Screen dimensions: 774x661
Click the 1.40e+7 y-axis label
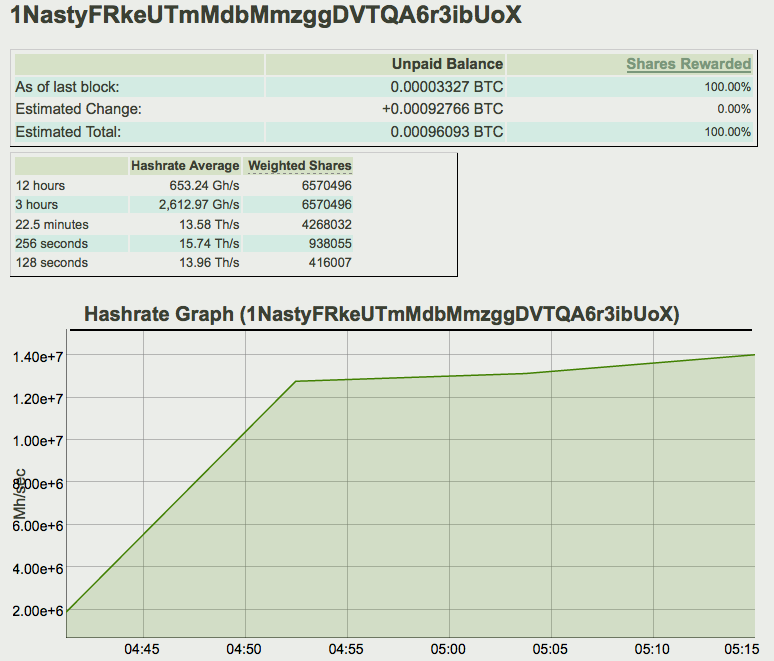tap(38, 356)
